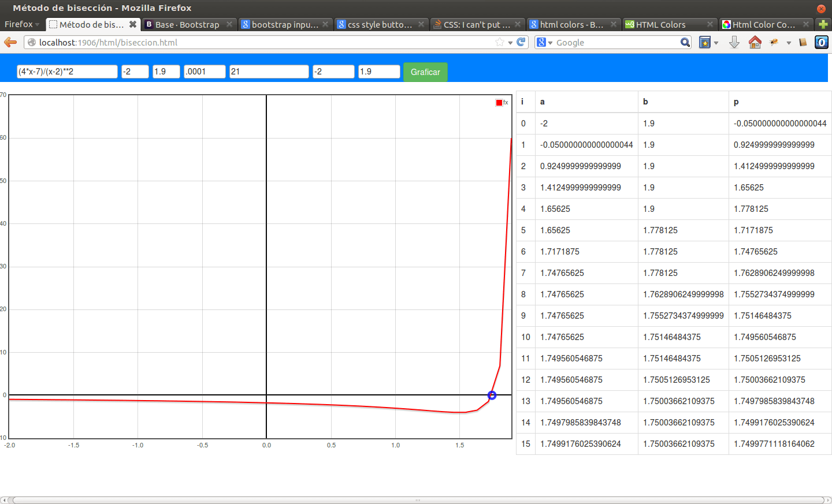
Task: Click the brown book toolbar icon
Action: pyautogui.click(x=803, y=42)
